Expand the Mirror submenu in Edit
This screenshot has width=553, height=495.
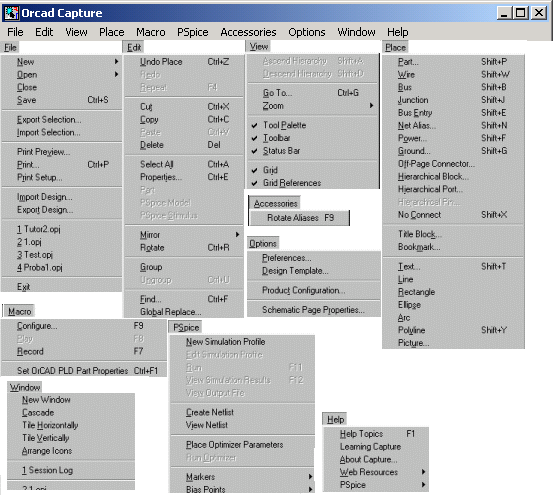[x=238, y=234]
